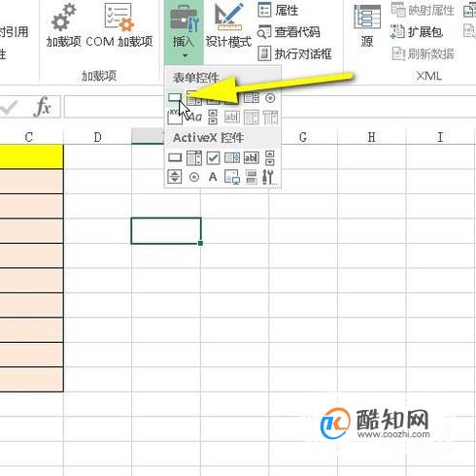
Task: Click the fx insert function button
Action: [43, 106]
